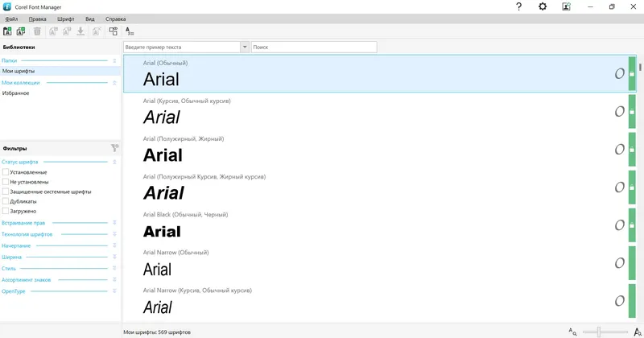The image size is (644, 338).
Task: Select the Arial (Обычный) font preview
Action: 161,79
